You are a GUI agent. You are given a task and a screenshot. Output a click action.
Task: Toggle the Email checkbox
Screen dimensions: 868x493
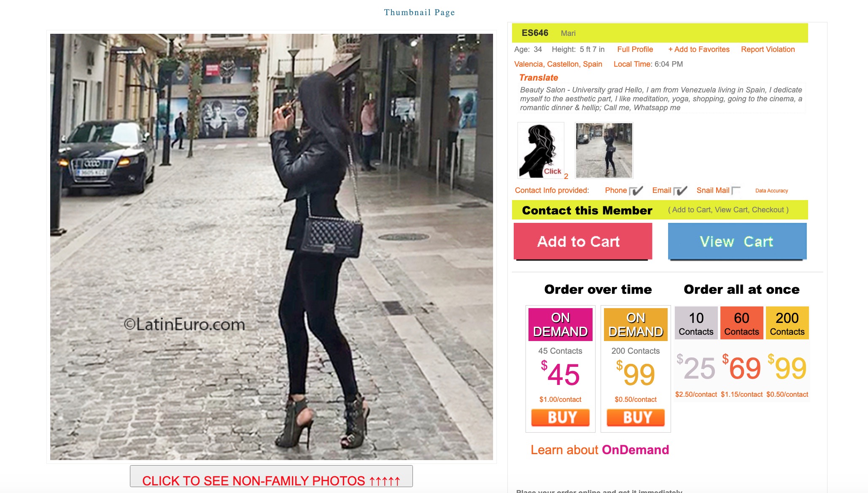[x=680, y=191]
